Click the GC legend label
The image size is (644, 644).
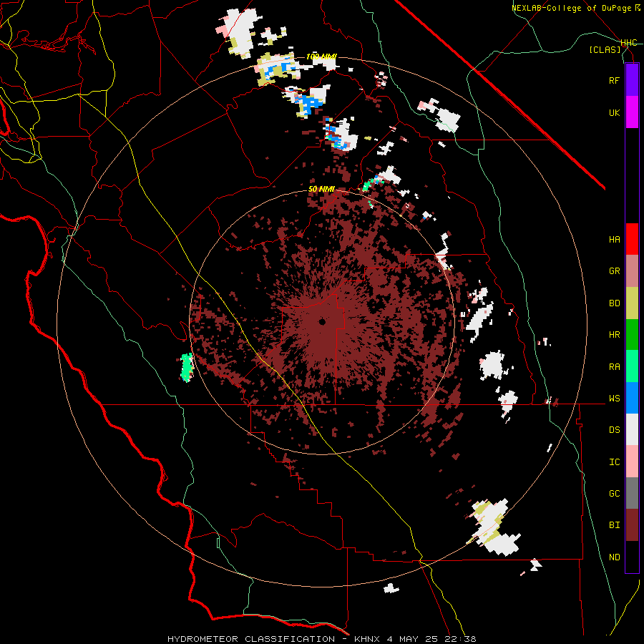coord(614,494)
